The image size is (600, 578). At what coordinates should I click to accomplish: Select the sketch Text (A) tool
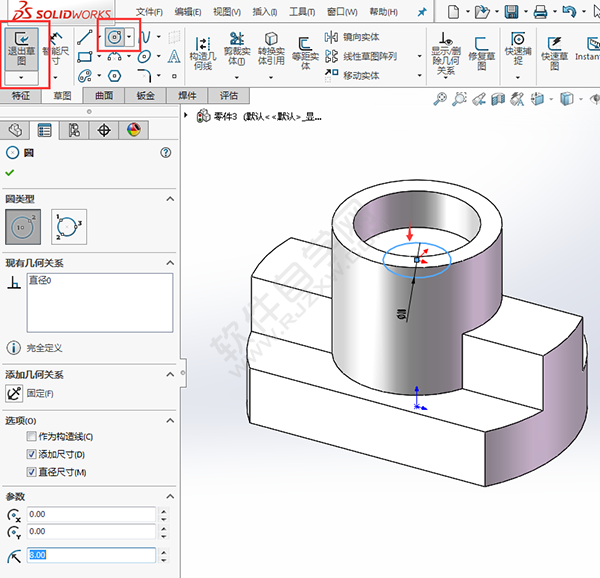pyautogui.click(x=174, y=57)
